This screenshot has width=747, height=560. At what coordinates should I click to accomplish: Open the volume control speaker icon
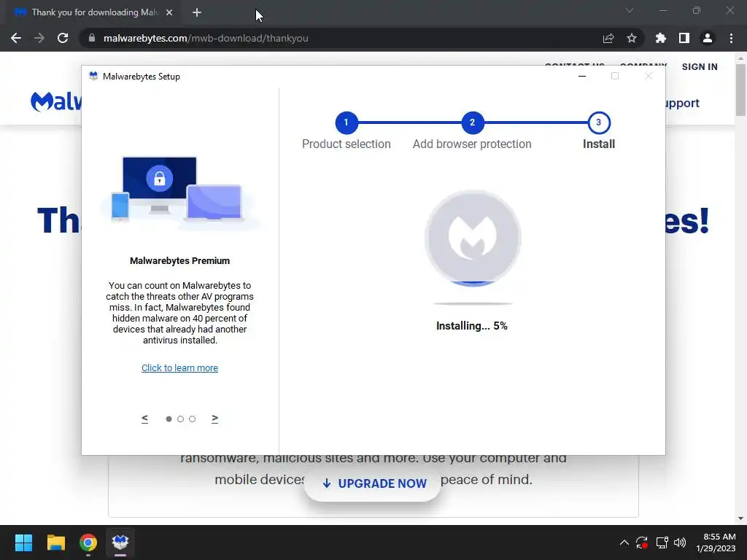pos(681,542)
